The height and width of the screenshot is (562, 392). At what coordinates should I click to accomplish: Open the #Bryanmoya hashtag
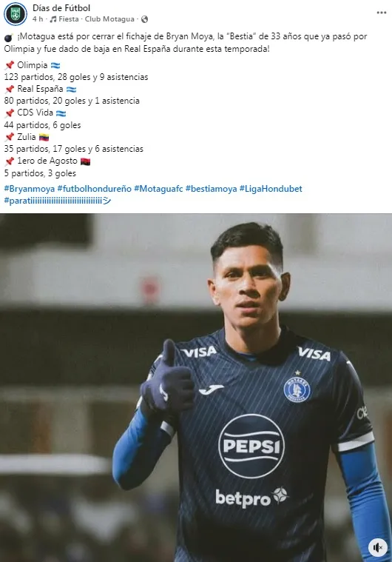30,189
